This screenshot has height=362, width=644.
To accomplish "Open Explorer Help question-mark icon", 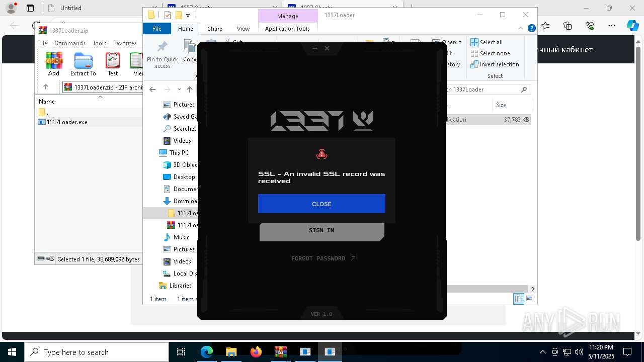I will [531, 29].
